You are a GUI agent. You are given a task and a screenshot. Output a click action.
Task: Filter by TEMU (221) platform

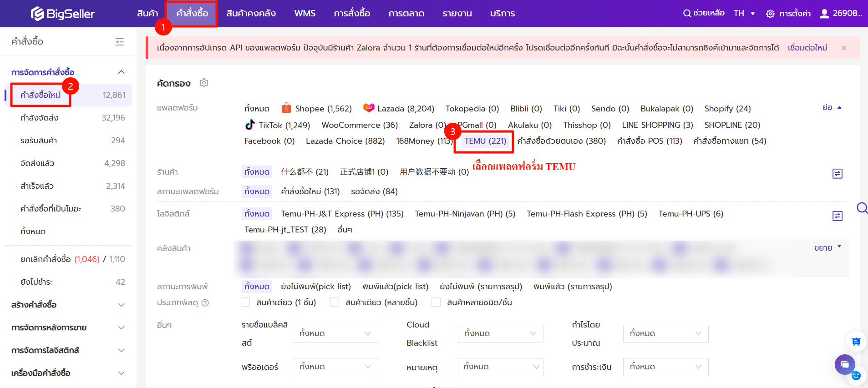tap(485, 141)
